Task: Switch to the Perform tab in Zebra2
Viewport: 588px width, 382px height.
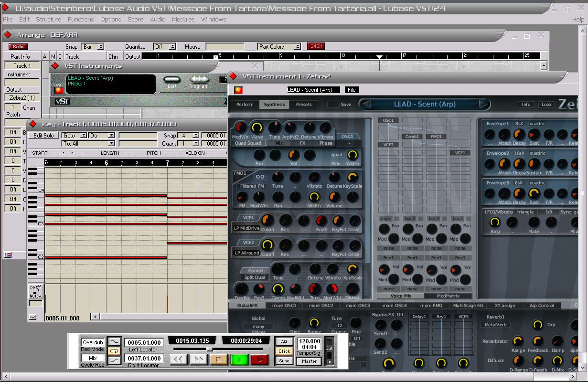Action: click(x=245, y=104)
